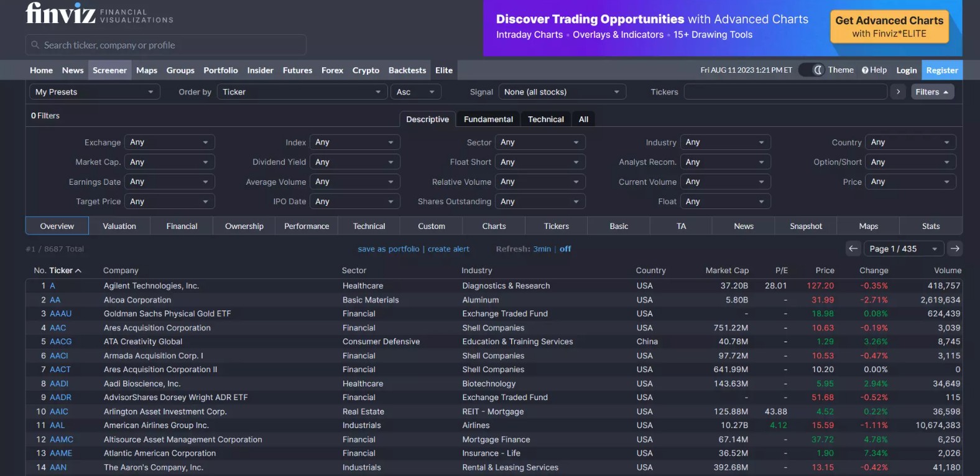This screenshot has height=476, width=980.
Task: Click create alert link
Action: pyautogui.click(x=448, y=249)
